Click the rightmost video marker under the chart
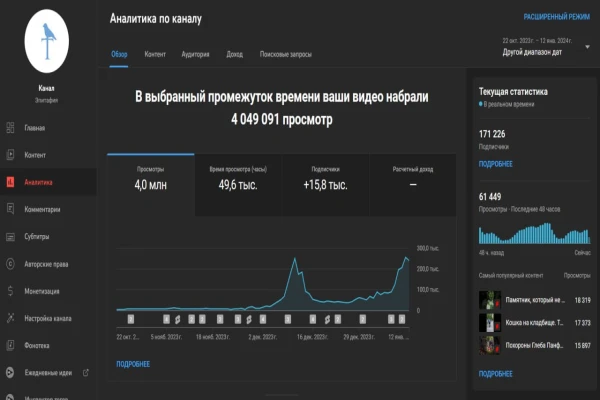Screen dimensions: 600x400 click(x=402, y=319)
